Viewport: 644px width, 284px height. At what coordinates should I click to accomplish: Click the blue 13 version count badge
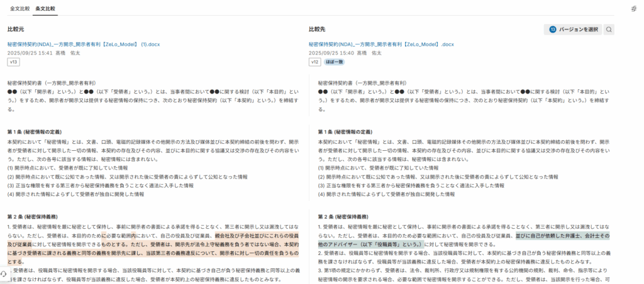[x=553, y=30]
